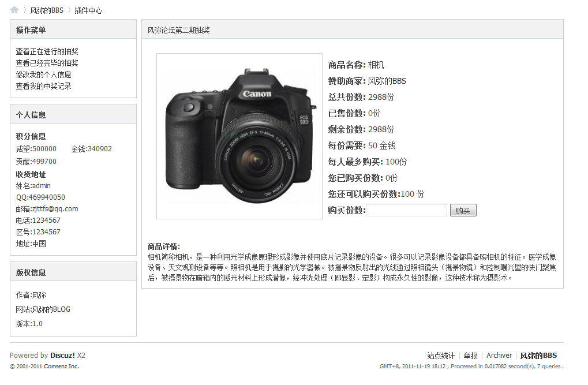Open 插件中心 breadcrumb link
The height and width of the screenshot is (385, 588).
click(88, 10)
